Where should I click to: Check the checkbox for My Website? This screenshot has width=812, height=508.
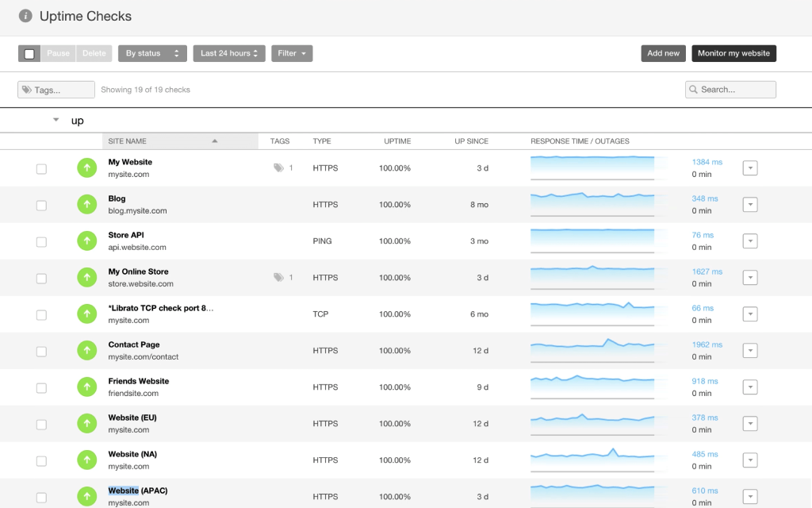coord(41,167)
